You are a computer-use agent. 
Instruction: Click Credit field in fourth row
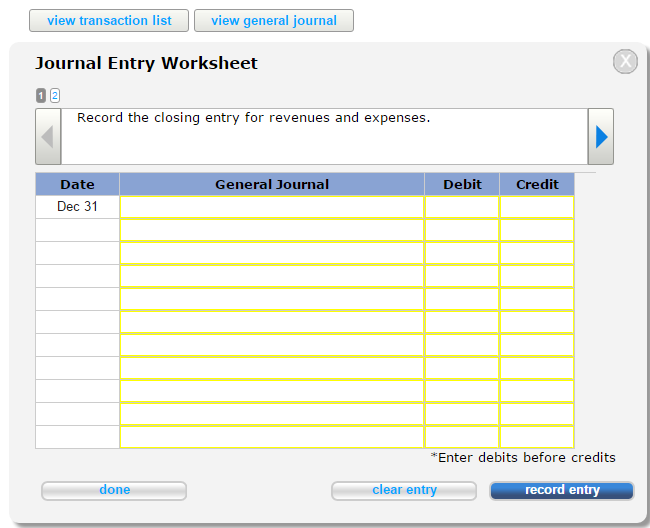537,276
